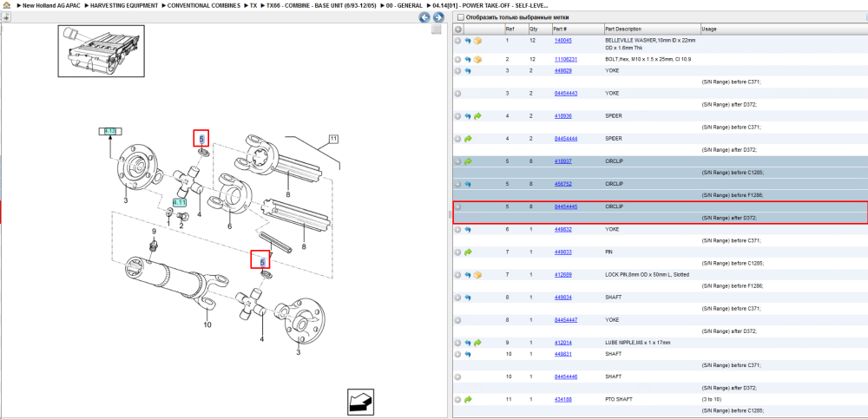Click green forward-arrow icon for part 418937

[x=468, y=161]
